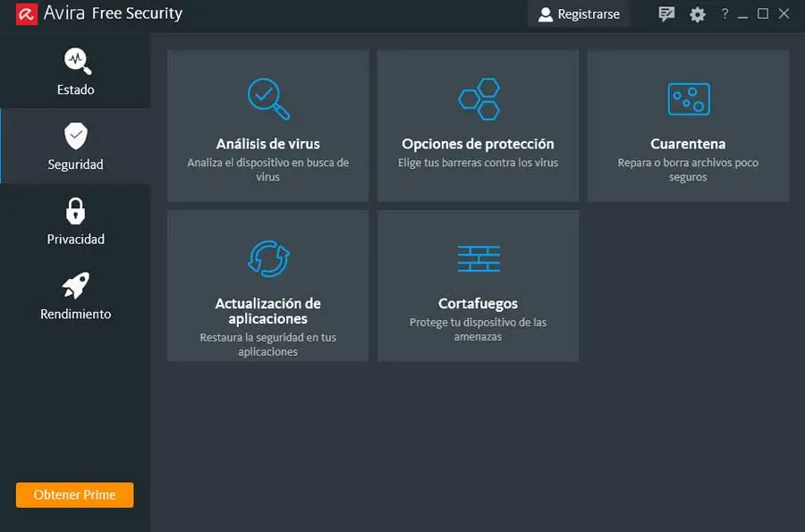Click the Avira red umbrella logo

27,13
